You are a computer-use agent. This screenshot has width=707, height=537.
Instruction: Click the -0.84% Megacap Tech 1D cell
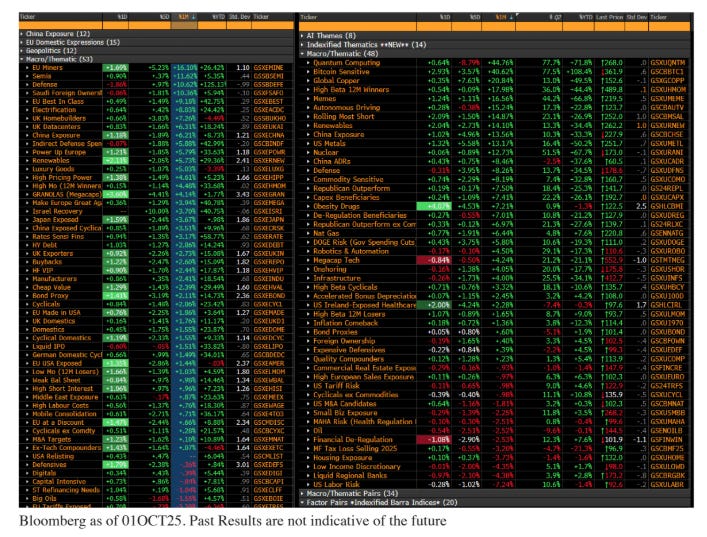[433, 260]
